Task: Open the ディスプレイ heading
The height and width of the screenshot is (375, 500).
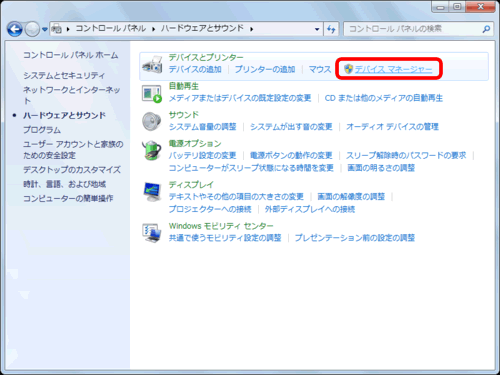Action: [x=191, y=185]
